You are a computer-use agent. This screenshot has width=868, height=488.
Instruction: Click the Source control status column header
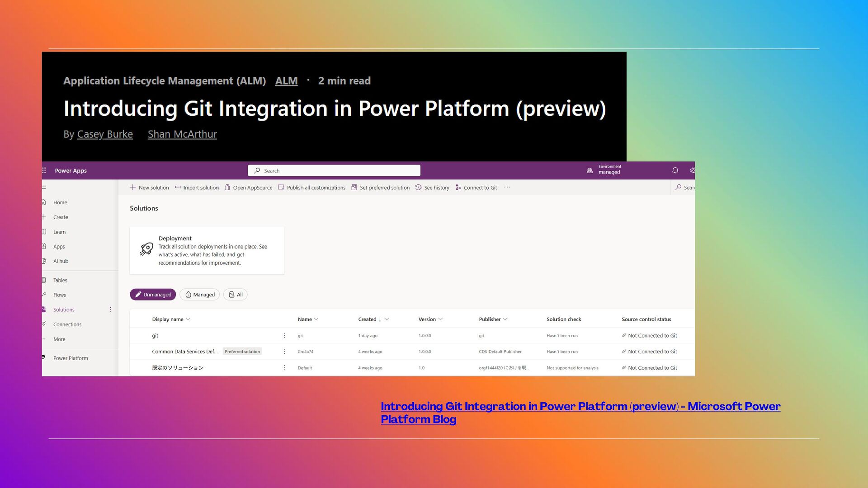[x=646, y=319]
